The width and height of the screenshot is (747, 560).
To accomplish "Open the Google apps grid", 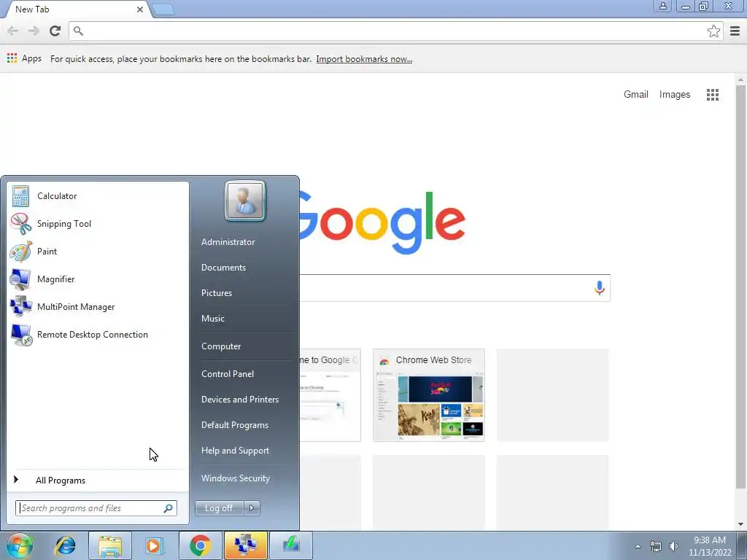I will (x=712, y=95).
